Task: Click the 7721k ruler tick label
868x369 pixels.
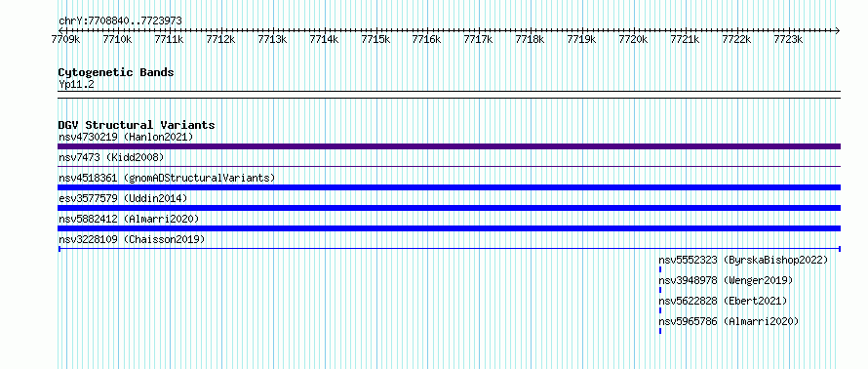Action: point(685,39)
